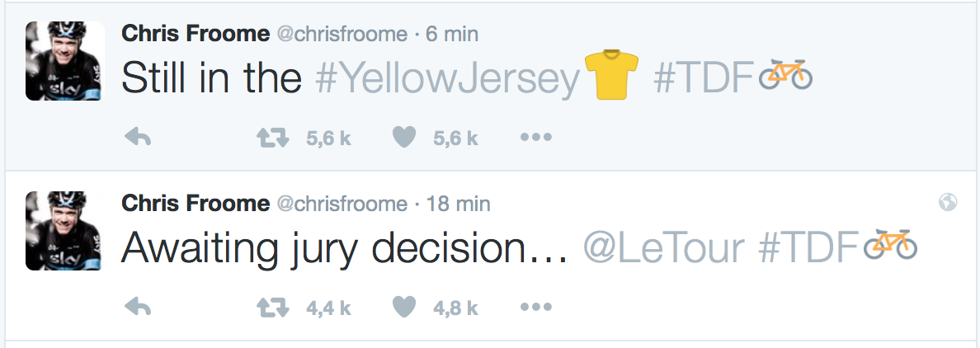This screenshot has height=348, width=980.
Task: Reply to the Yellow Jersey tweet
Action: coord(138,137)
